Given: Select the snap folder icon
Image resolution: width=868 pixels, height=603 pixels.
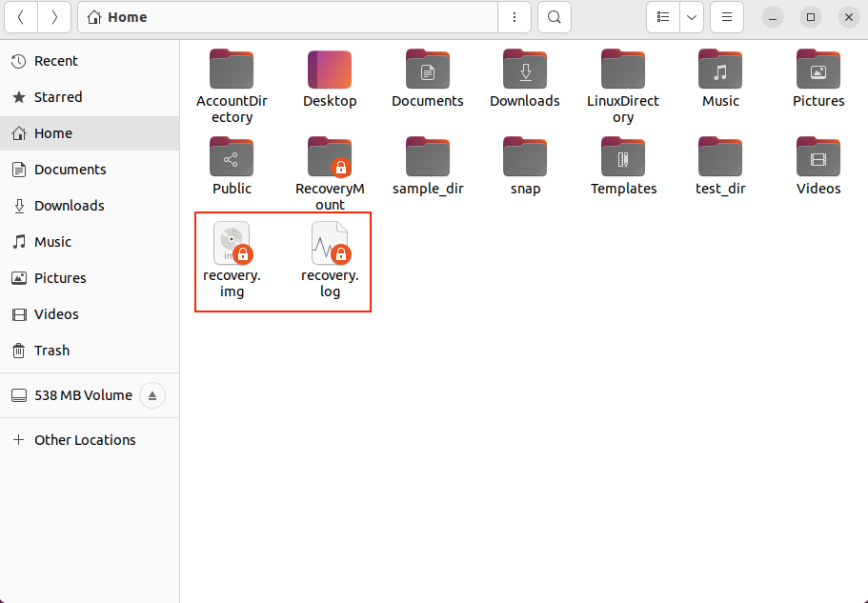Looking at the screenshot, I should 525,156.
